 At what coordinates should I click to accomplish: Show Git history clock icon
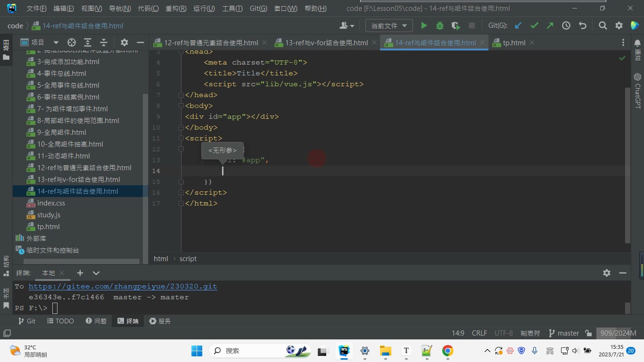click(566, 25)
